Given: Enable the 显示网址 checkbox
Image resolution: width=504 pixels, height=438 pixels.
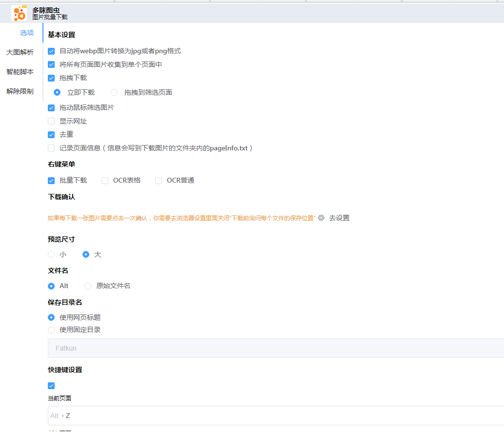Looking at the screenshot, I should tap(51, 121).
